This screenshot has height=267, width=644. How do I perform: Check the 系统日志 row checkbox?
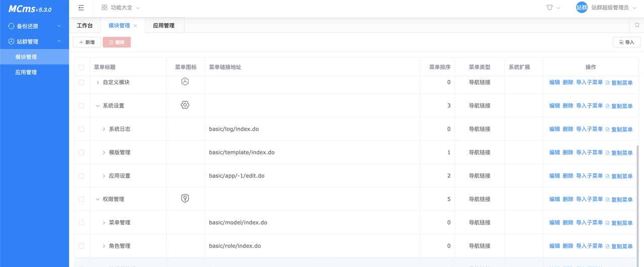pyautogui.click(x=81, y=129)
